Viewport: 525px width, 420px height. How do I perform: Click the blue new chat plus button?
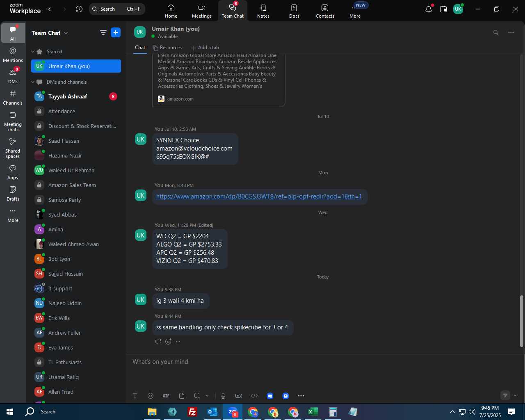point(116,33)
